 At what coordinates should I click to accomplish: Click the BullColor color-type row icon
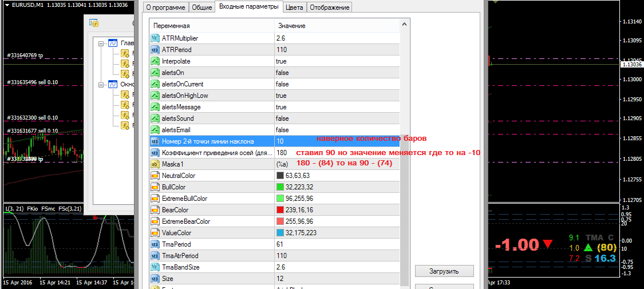click(x=155, y=187)
